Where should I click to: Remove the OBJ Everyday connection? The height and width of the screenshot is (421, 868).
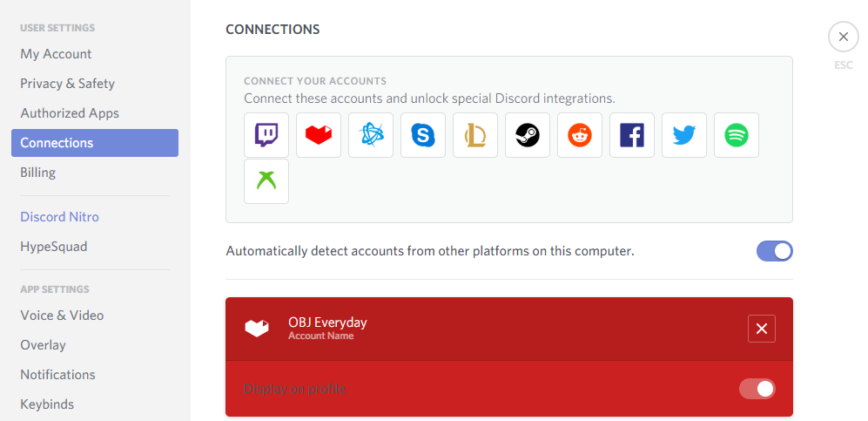[x=762, y=329]
